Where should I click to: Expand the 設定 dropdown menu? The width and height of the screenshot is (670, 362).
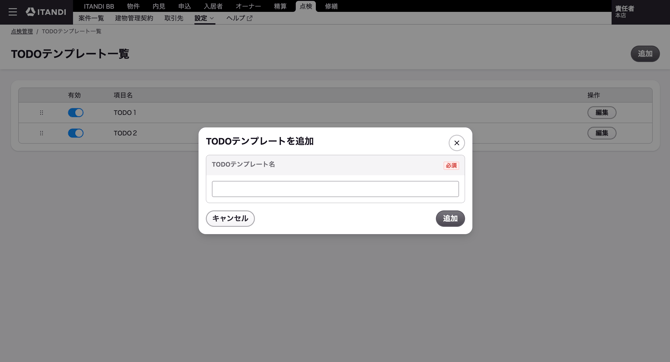pos(204,18)
